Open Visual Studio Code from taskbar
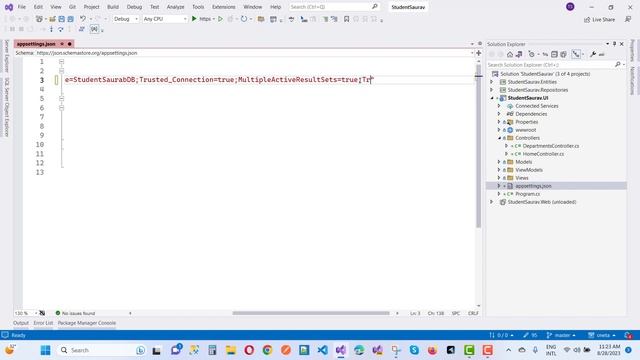This screenshot has width=640, height=360. click(322, 350)
